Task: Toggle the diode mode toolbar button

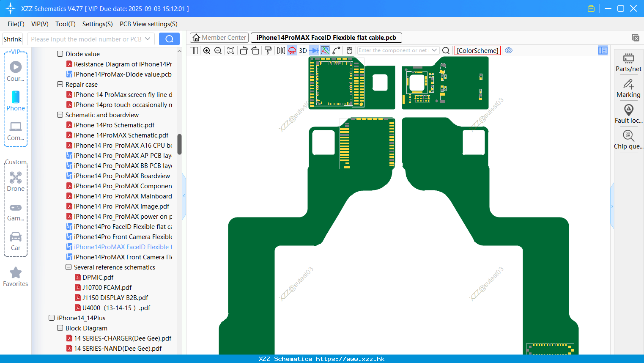Action: [x=314, y=50]
